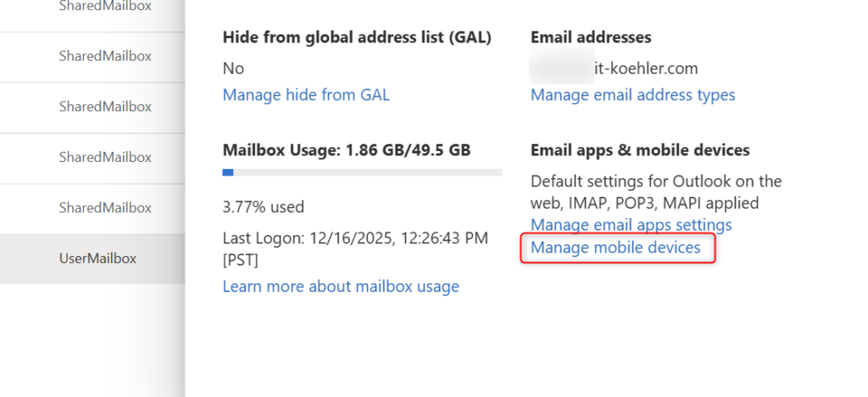
Task: Click Manage email apps settings link
Action: 631,225
